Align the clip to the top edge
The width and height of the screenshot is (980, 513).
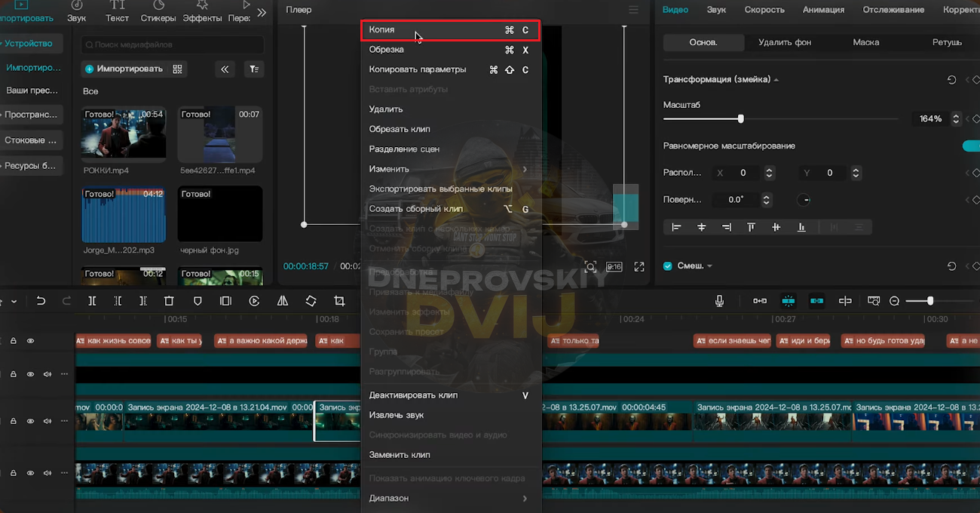[x=751, y=227]
